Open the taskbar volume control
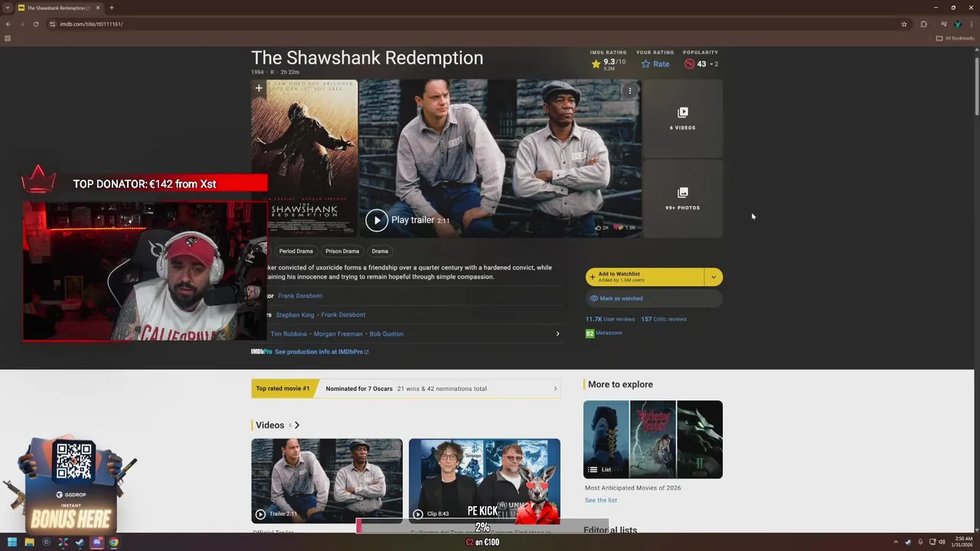 942,543
